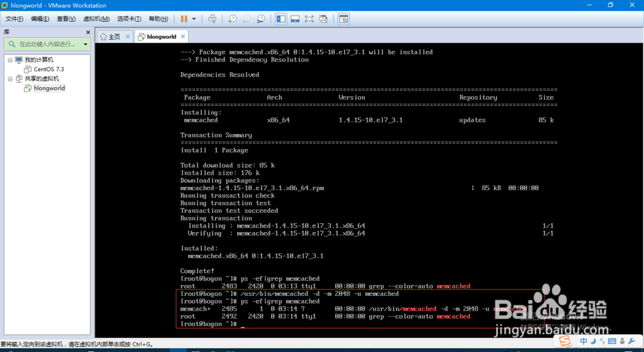The width and height of the screenshot is (644, 352).
Task: Open the 文件(F) menu
Action: 14,19
